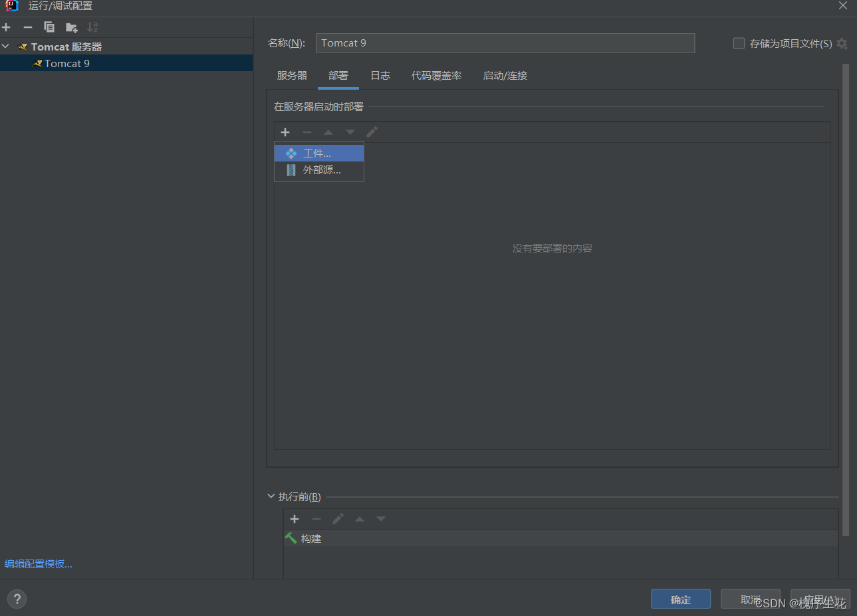Move deployment item down arrow
The height and width of the screenshot is (616, 857).
point(350,132)
